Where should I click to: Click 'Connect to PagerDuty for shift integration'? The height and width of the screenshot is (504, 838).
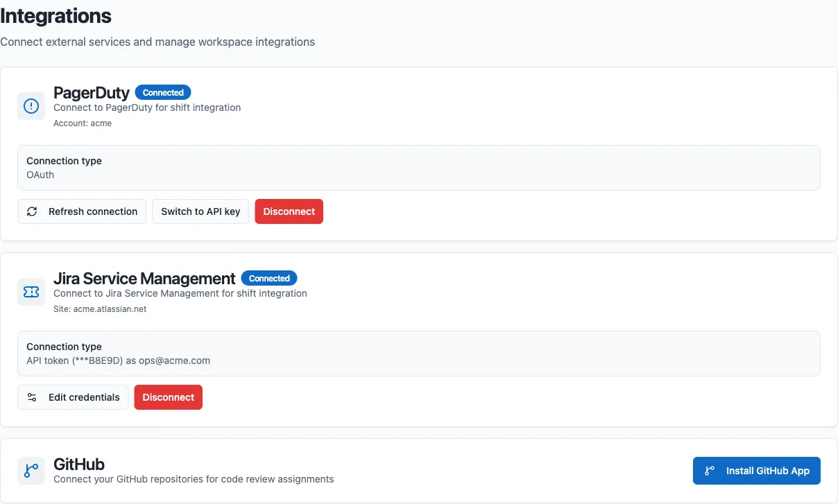147,107
